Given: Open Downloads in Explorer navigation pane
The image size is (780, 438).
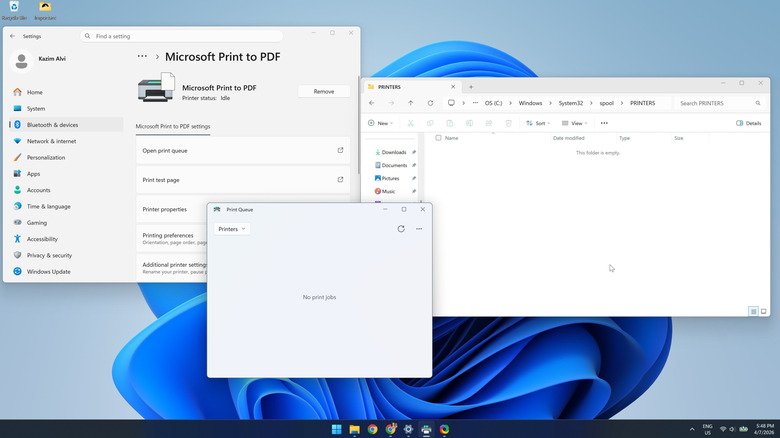Looking at the screenshot, I should 391,152.
